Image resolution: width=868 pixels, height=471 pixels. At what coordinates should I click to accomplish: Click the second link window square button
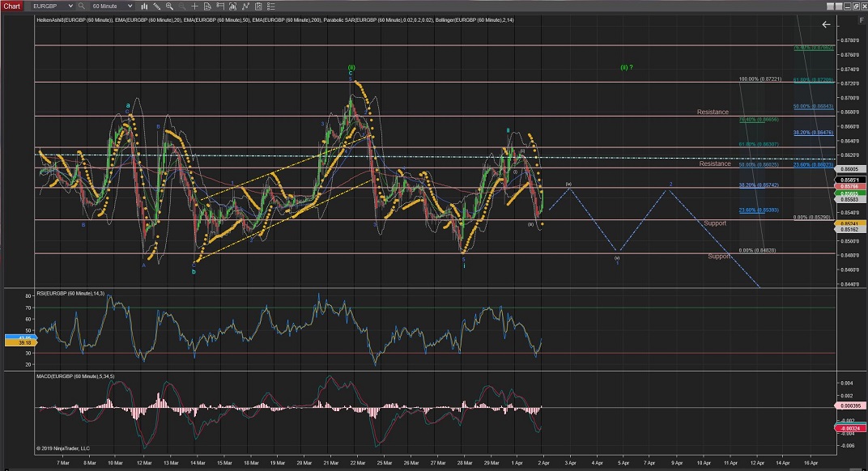(x=839, y=6)
